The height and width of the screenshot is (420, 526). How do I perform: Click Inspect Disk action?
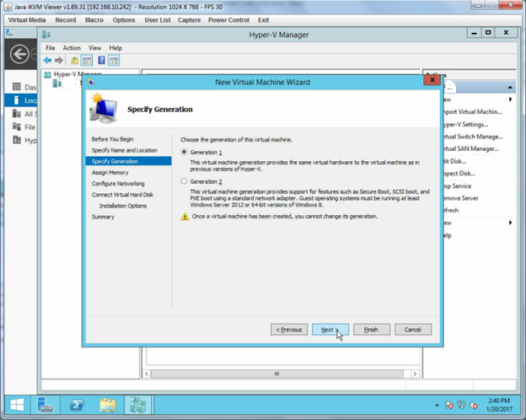click(x=459, y=174)
